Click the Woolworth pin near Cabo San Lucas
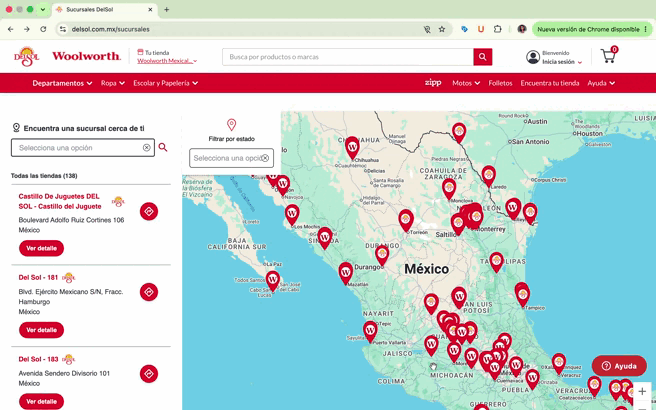Viewport: 656px width, 410px height. [x=273, y=280]
